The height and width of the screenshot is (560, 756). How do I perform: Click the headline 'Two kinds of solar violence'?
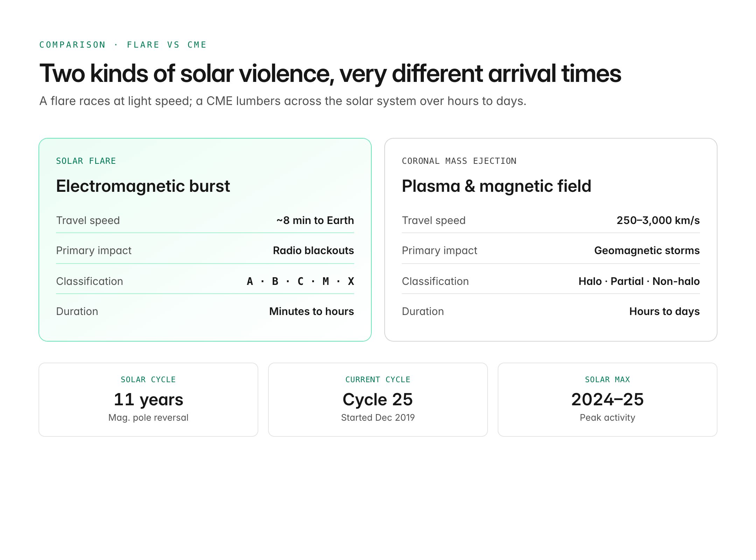tap(185, 74)
